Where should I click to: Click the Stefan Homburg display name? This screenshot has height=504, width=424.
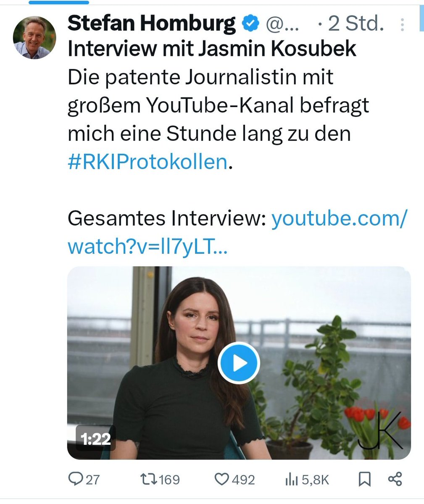[151, 24]
